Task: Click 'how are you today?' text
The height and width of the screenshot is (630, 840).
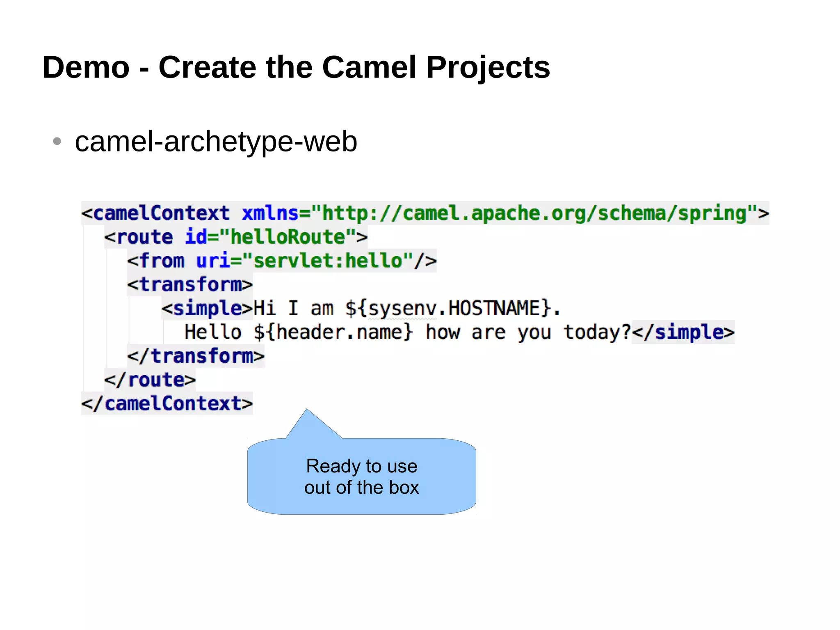Action: coord(527,332)
